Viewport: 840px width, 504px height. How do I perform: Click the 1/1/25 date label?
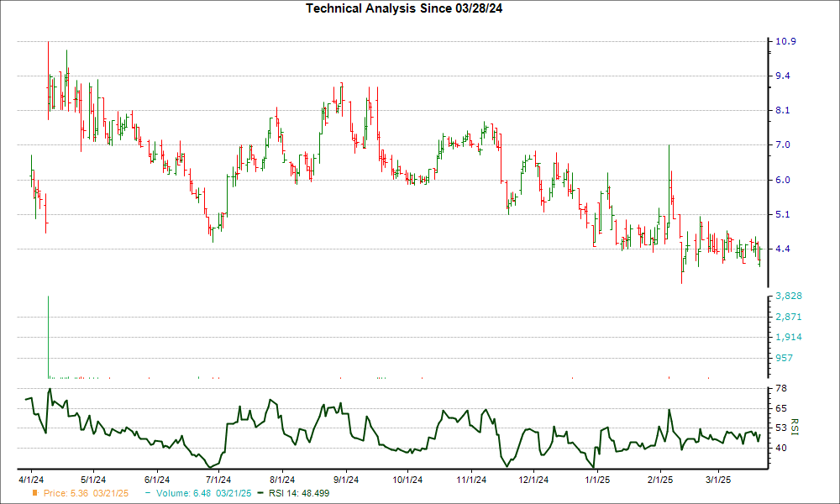point(596,480)
